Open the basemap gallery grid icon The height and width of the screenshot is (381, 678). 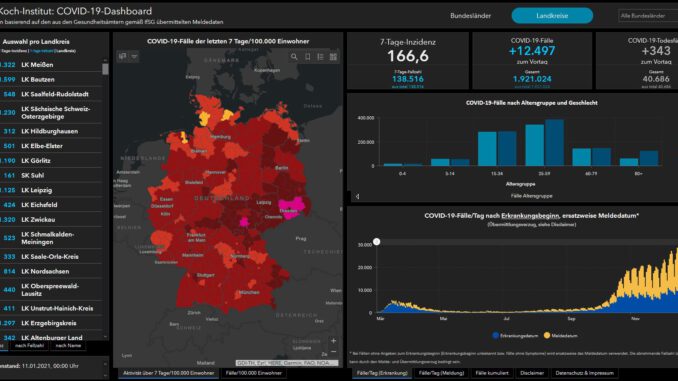pyautogui.click(x=333, y=57)
